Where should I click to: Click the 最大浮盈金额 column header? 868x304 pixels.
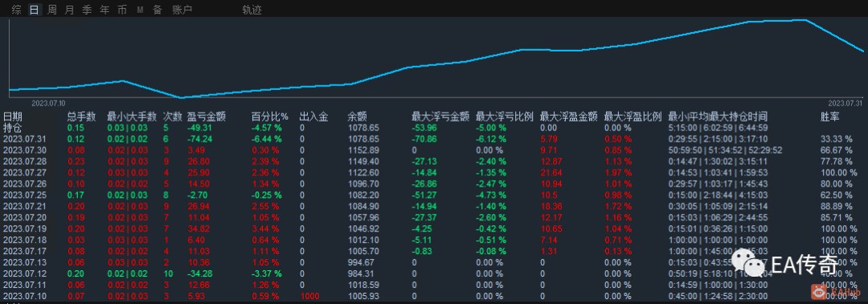568,117
